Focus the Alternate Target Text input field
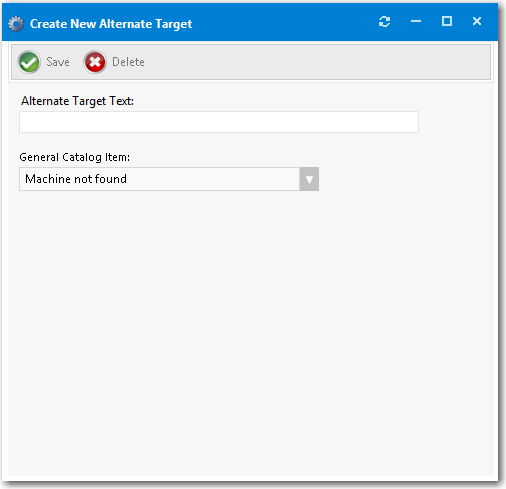This screenshot has height=489, width=506. point(219,122)
